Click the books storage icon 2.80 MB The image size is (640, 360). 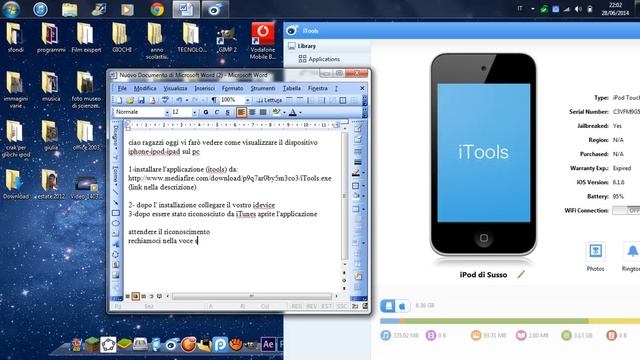[521, 336]
